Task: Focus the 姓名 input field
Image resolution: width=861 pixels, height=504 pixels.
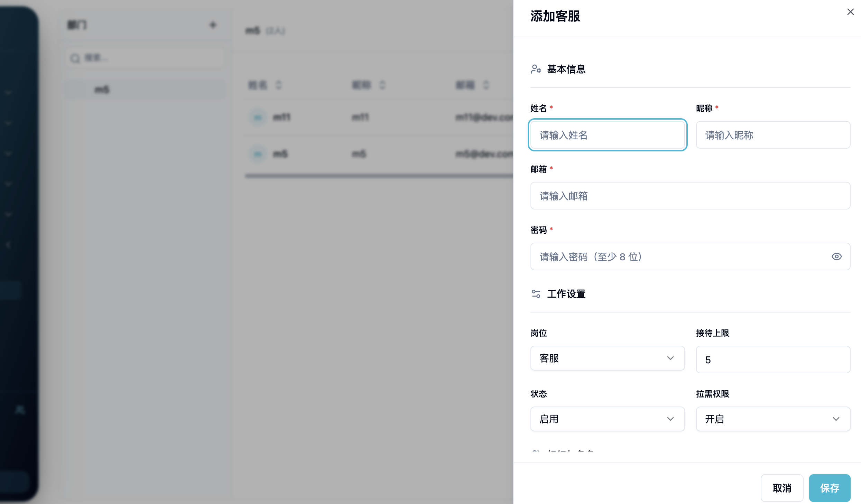Action: (608, 135)
